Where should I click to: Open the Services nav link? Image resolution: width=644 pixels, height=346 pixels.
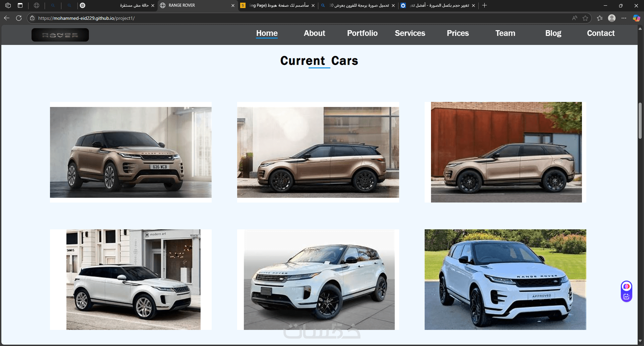410,33
